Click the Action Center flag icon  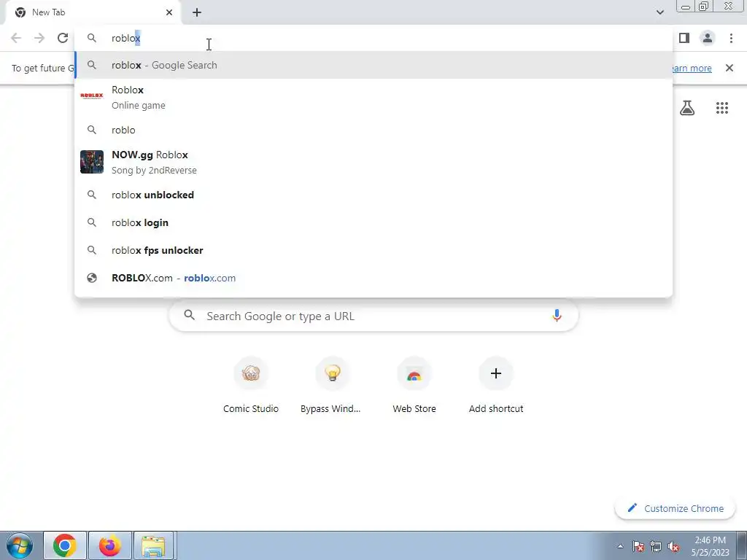click(x=638, y=546)
